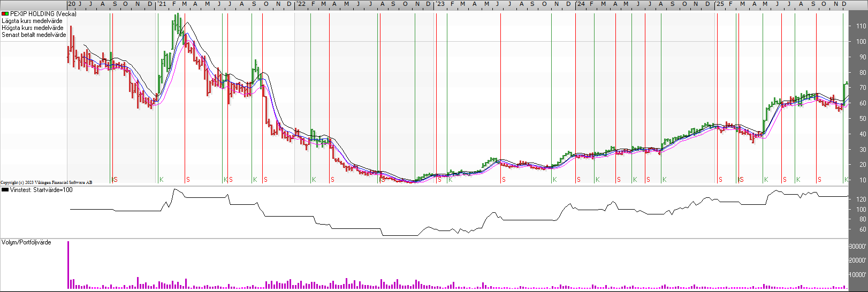Click the Vikingen Financial Software copyright text

pos(46,182)
